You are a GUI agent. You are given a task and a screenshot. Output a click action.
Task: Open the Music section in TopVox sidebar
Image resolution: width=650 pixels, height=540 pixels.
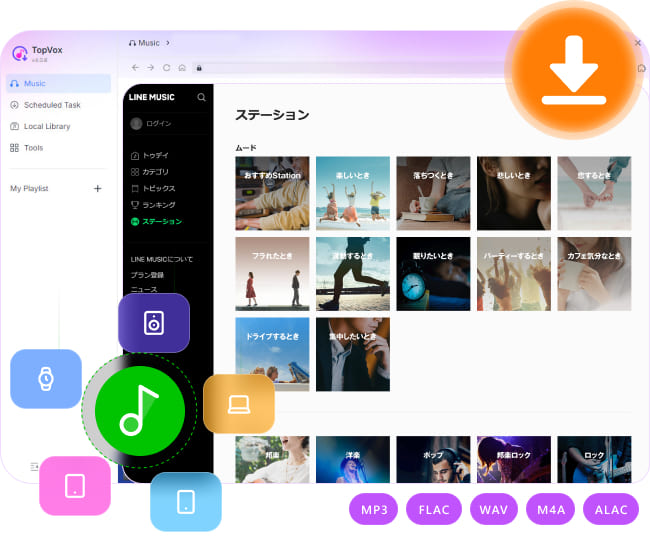pyautogui.click(x=58, y=83)
